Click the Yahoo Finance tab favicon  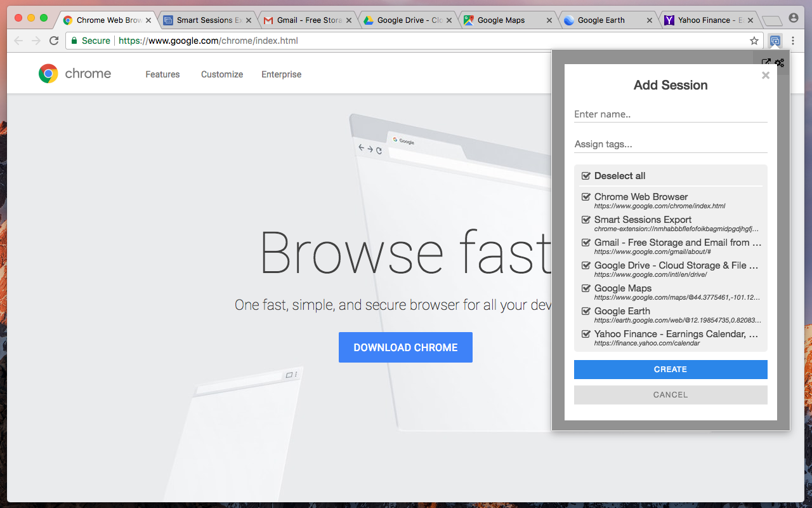[669, 20]
